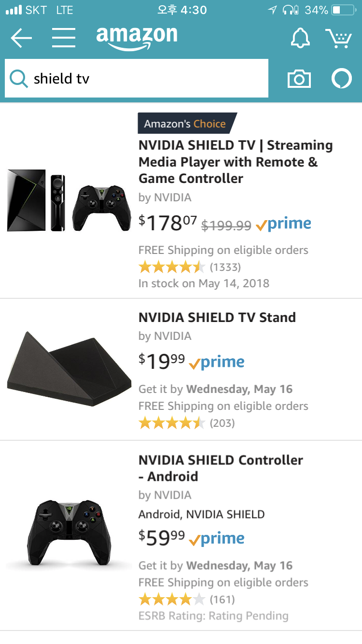
Task: Focus the search field containing 'shield tv'
Action: (145, 78)
